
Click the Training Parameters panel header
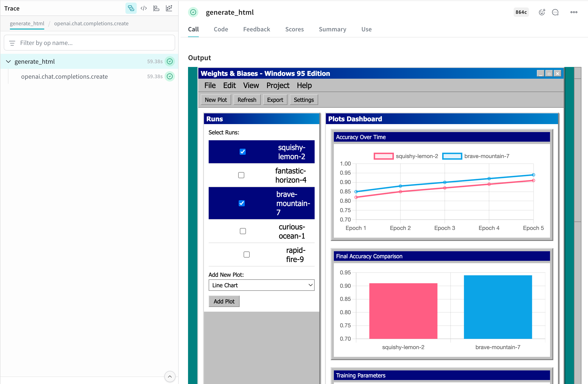[442, 375]
